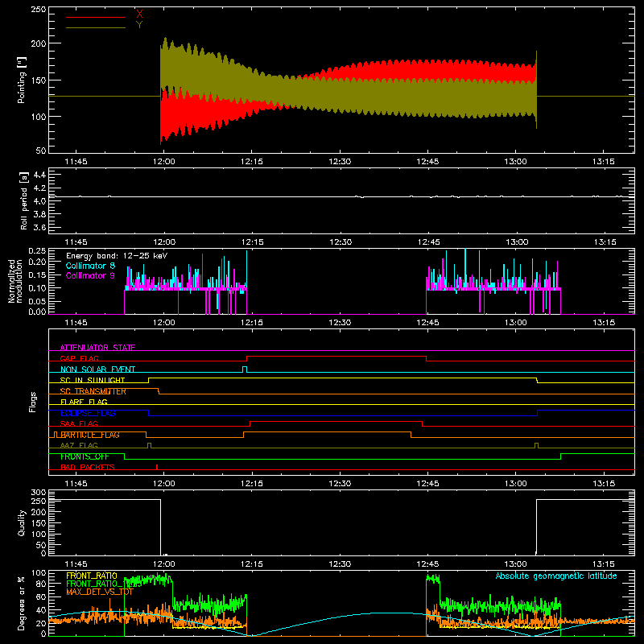This screenshot has height=644, width=644.
Task: Click the green FRONTS_OFF label
Action: click(85, 456)
